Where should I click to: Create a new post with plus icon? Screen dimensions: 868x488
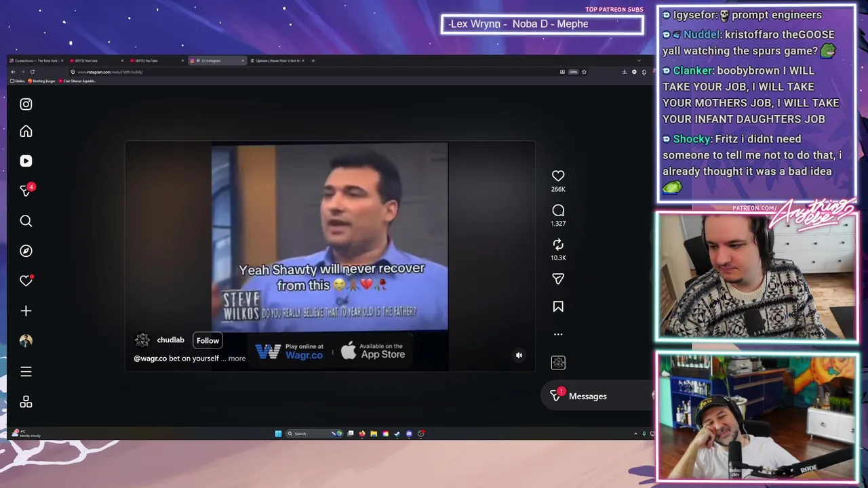point(26,310)
